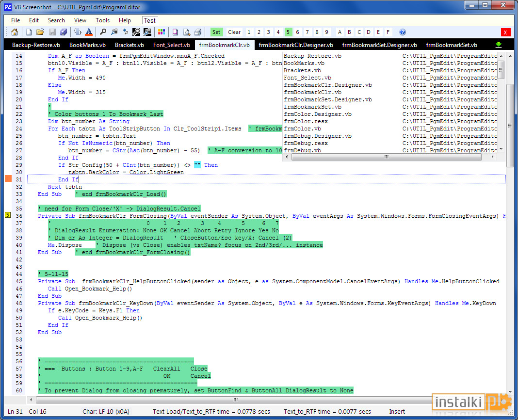Click the Find in files icon

[x=114, y=32]
